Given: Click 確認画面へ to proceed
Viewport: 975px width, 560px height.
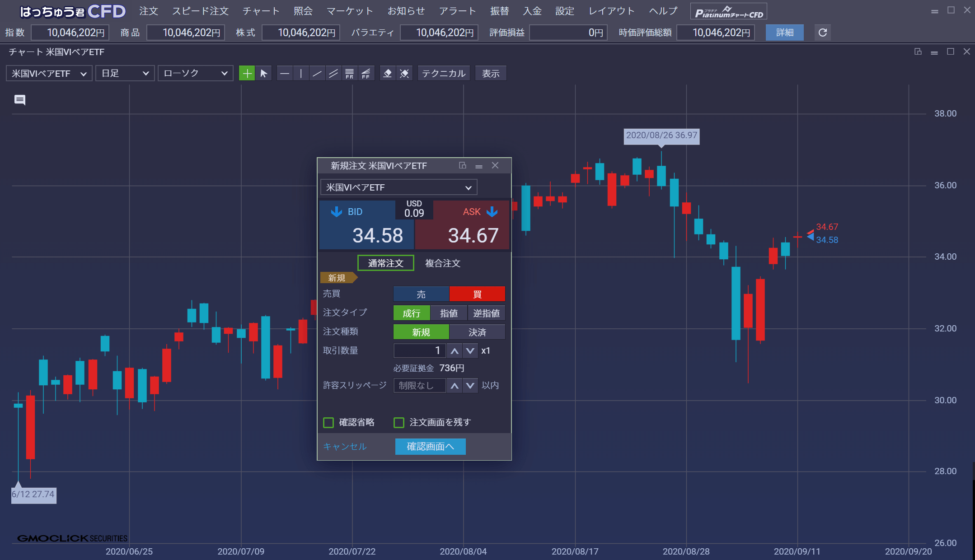Looking at the screenshot, I should coord(430,446).
